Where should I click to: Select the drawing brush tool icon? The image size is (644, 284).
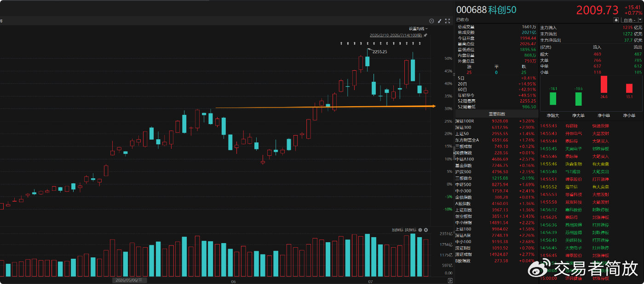tap(439, 21)
